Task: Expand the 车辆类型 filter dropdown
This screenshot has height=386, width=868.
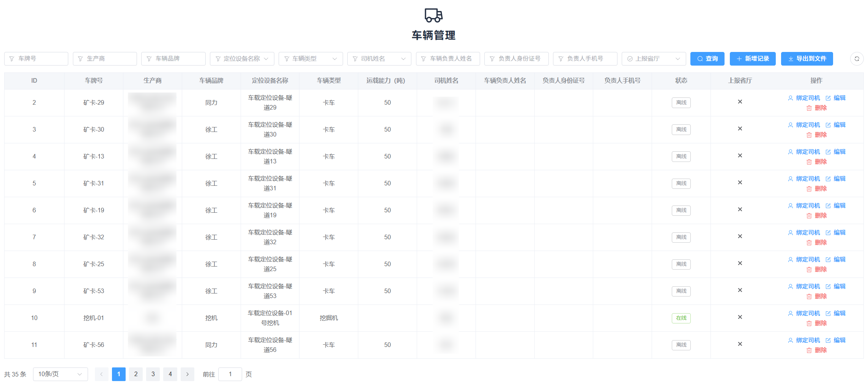Action: pyautogui.click(x=310, y=59)
